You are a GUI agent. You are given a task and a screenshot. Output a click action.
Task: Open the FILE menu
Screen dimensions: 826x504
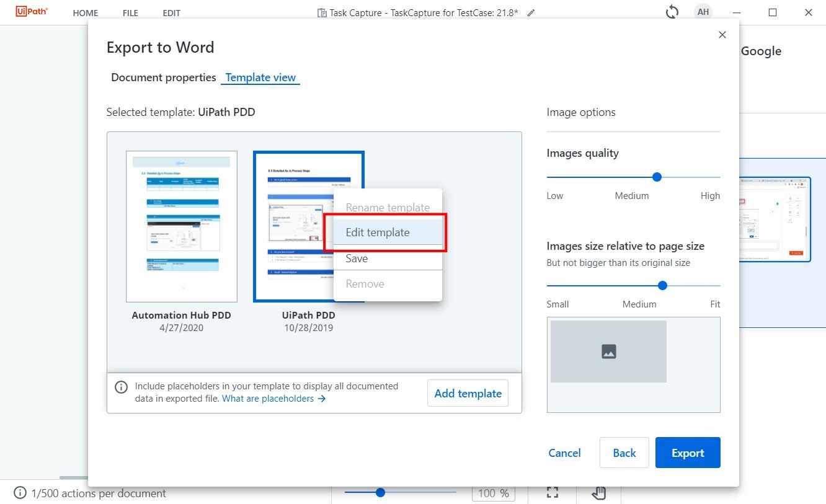130,13
